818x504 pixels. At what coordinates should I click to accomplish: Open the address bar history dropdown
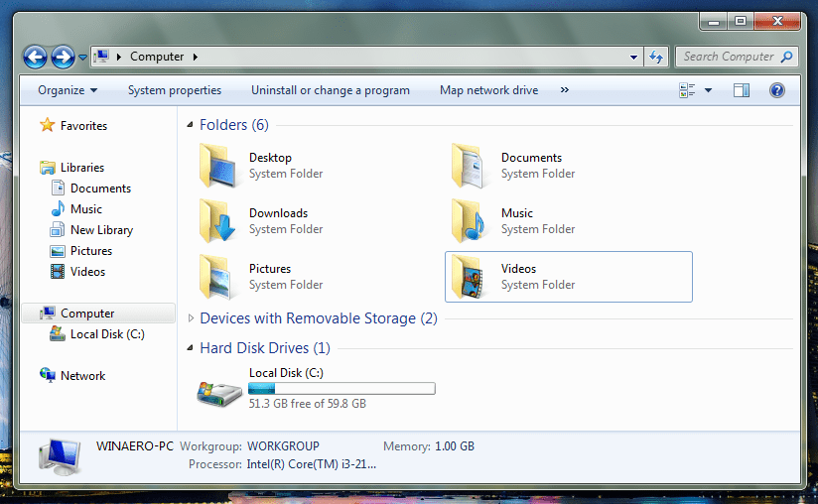click(633, 57)
